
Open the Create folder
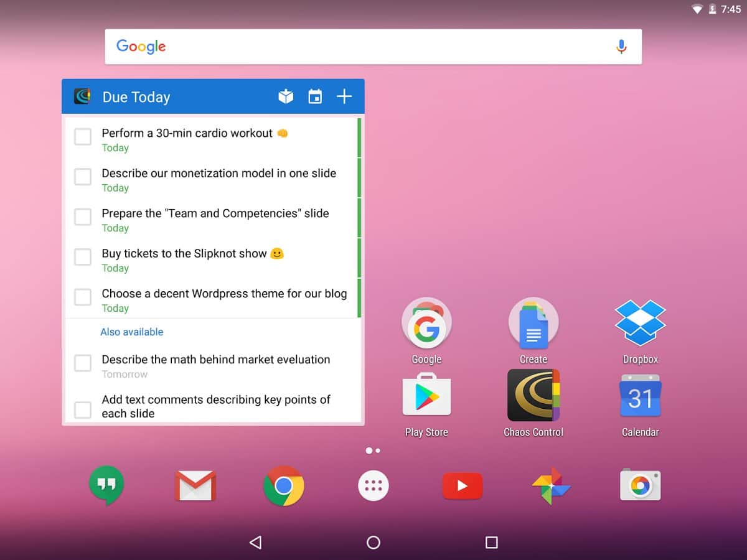[533, 323]
